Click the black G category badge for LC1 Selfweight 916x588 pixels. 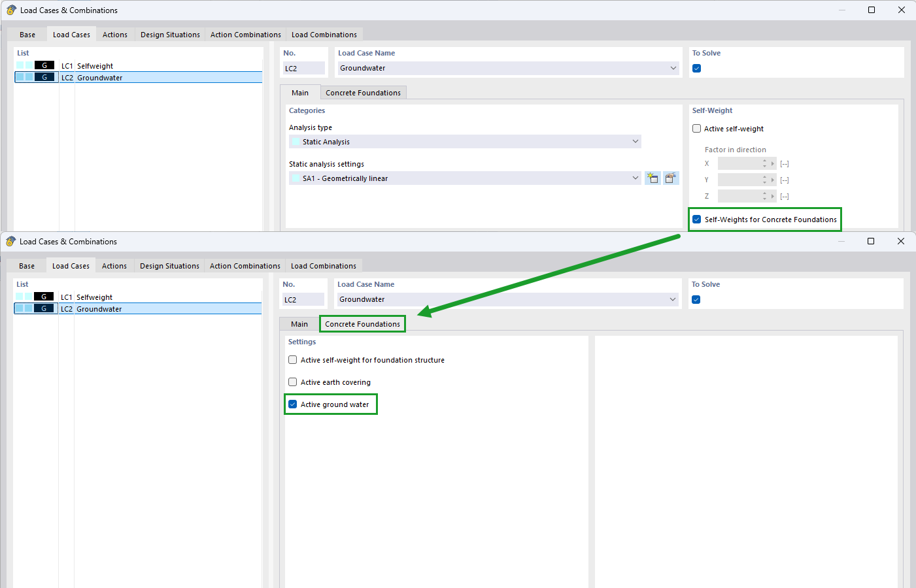pyautogui.click(x=44, y=65)
